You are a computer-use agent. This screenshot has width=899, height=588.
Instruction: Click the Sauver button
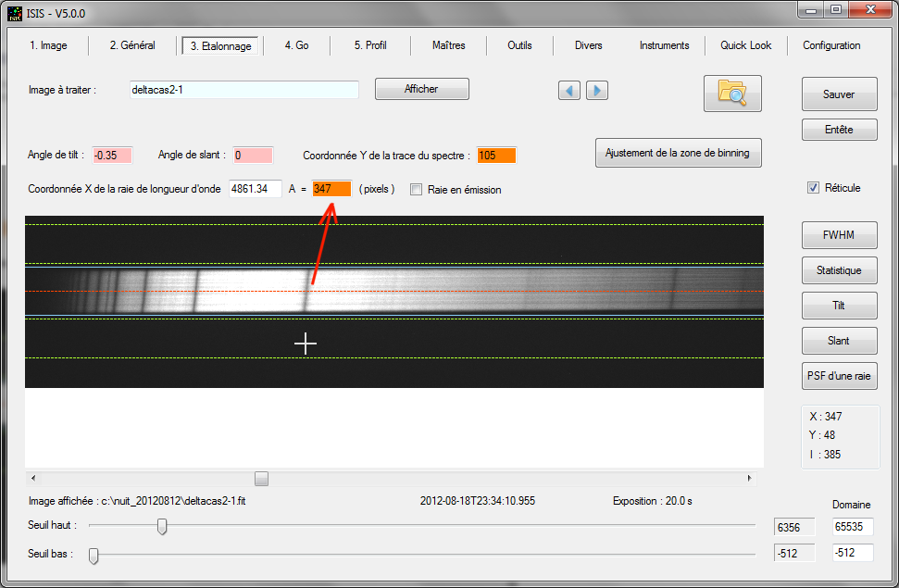click(839, 94)
